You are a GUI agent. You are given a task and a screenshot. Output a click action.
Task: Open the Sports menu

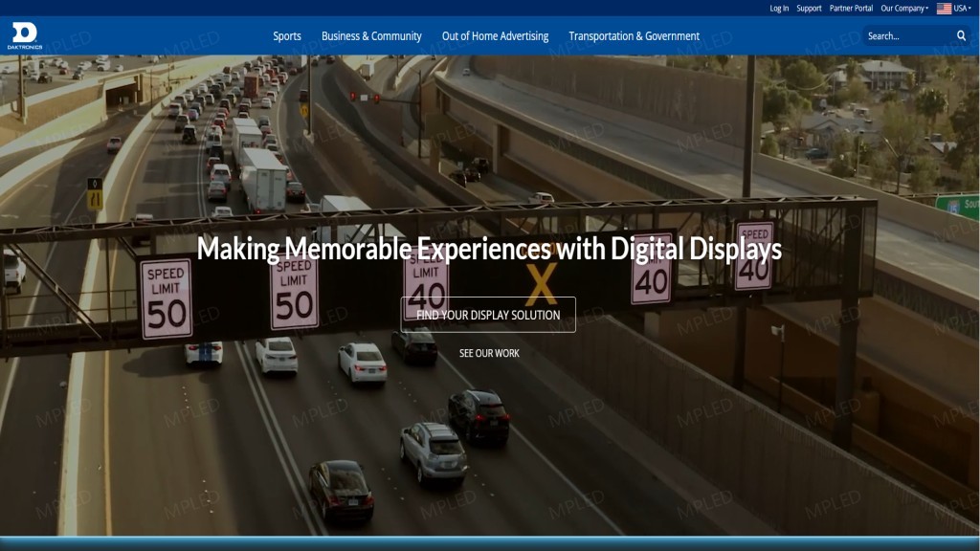287,36
